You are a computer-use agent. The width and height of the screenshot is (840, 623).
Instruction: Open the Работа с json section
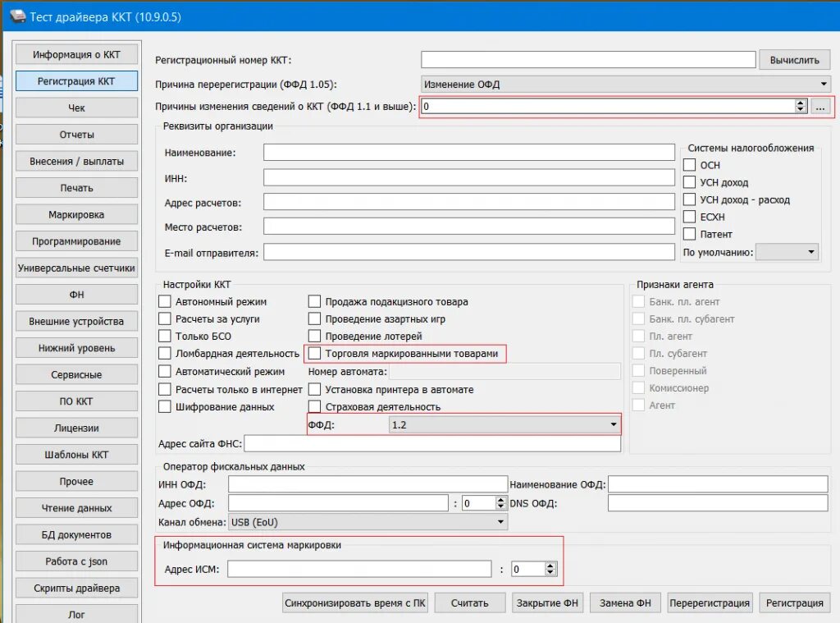(76, 561)
